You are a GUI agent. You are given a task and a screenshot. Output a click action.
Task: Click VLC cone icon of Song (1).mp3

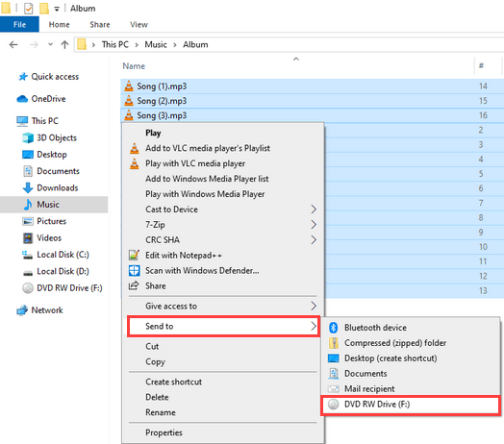tap(129, 86)
